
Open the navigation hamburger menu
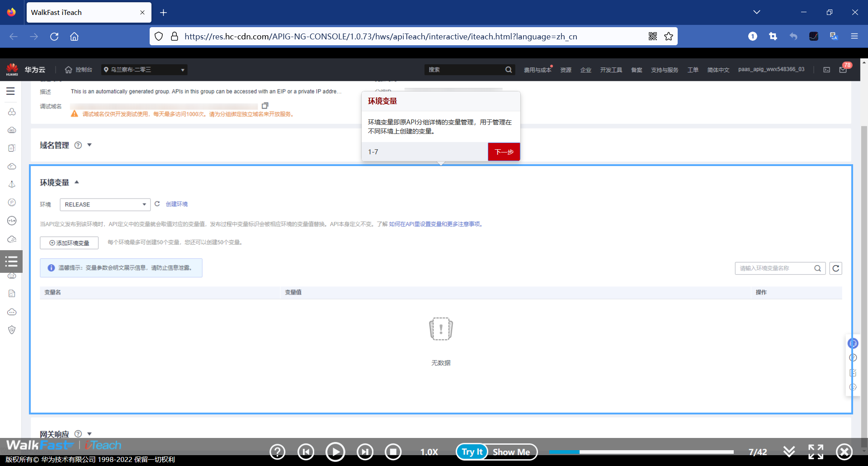(10, 91)
